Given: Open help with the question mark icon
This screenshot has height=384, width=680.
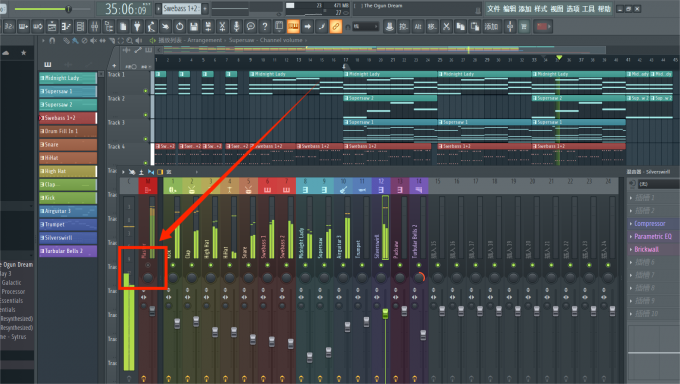Looking at the screenshot, I should (265, 27).
